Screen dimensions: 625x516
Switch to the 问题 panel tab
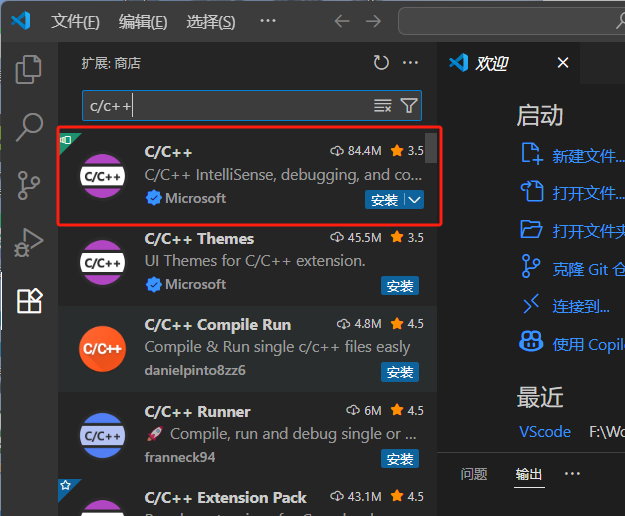(x=474, y=474)
